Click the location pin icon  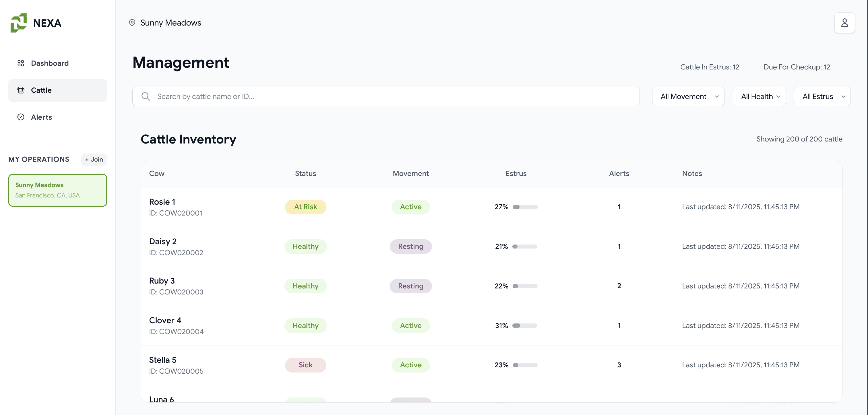click(x=132, y=23)
